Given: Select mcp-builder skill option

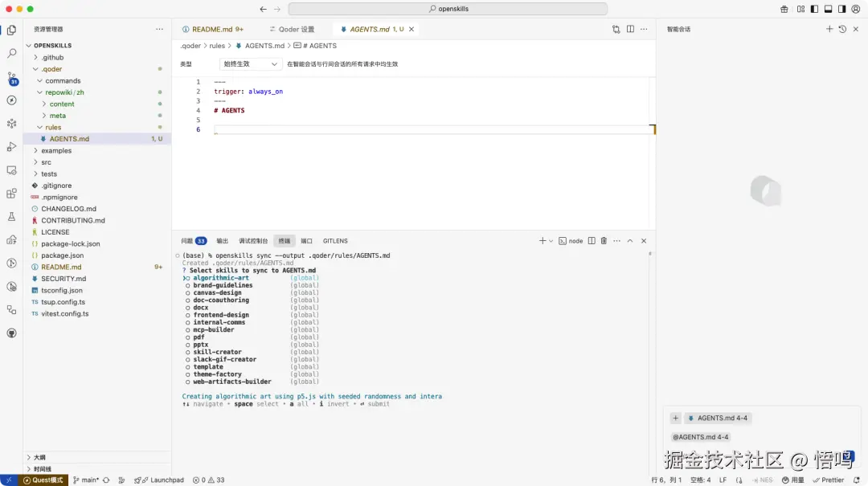Looking at the screenshot, I should pos(213,330).
